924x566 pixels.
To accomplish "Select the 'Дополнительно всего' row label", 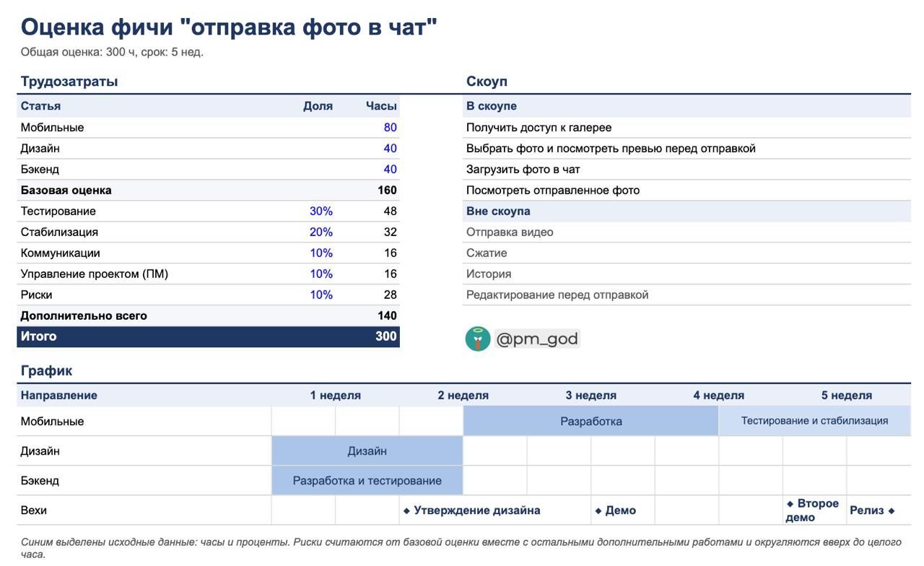I will coord(84,316).
